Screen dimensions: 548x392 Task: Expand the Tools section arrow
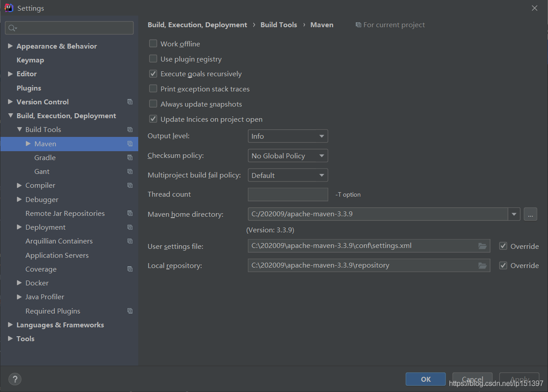click(10, 338)
